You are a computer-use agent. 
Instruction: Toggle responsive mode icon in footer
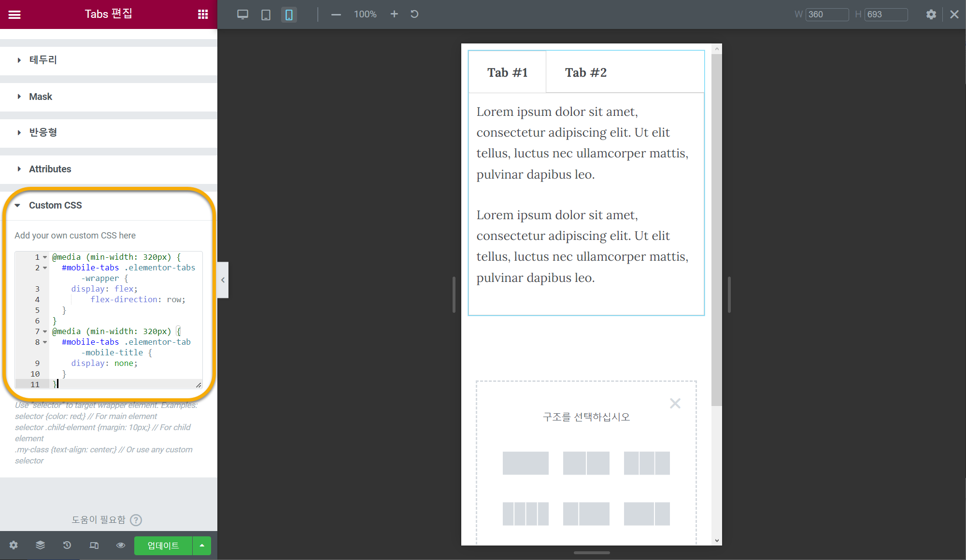coord(94,545)
